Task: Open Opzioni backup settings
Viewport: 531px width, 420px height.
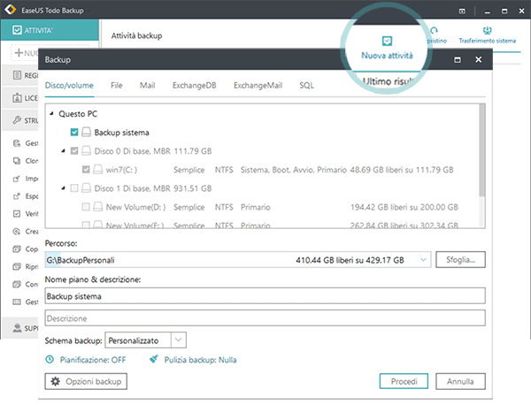Action: (x=86, y=381)
